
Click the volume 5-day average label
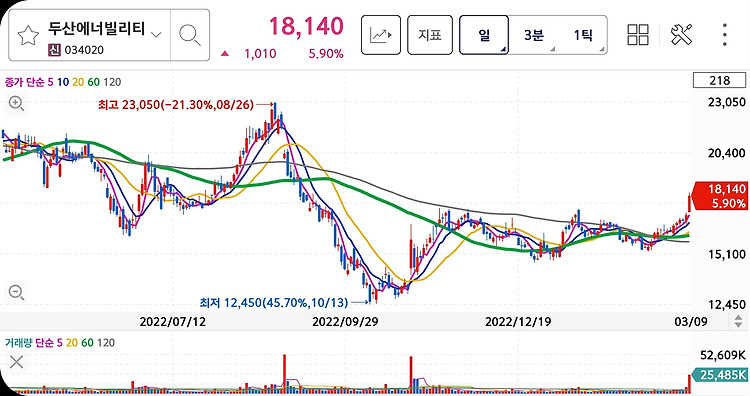coord(59,342)
